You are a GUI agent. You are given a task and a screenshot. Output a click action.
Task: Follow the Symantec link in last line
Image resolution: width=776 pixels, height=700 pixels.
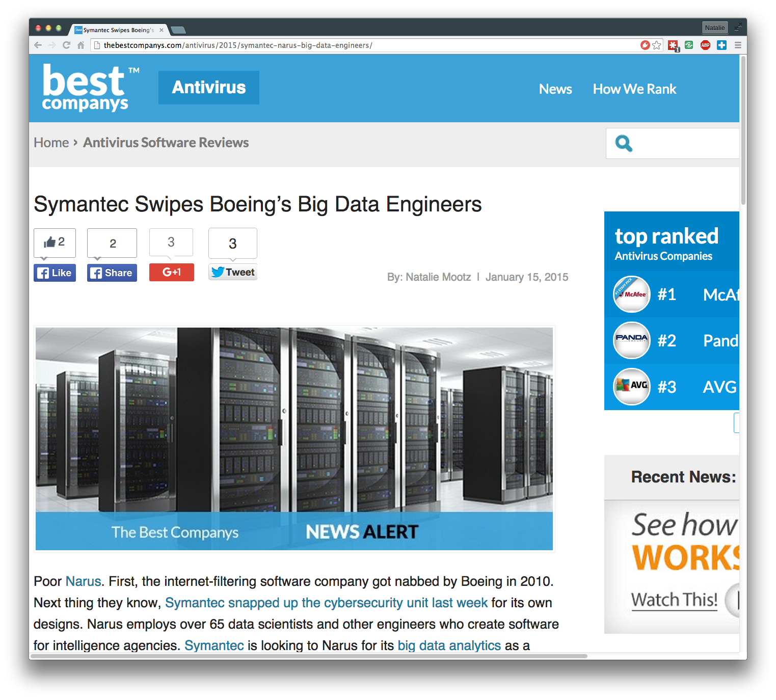coord(214,645)
